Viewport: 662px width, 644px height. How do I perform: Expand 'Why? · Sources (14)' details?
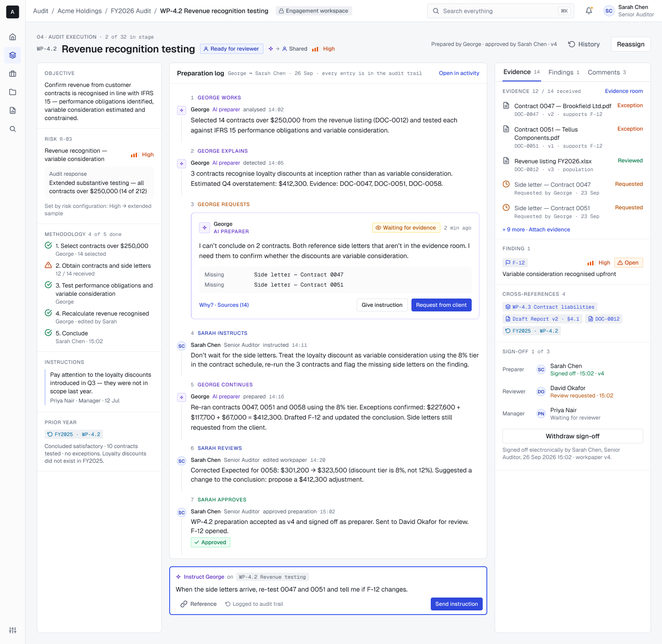pyautogui.click(x=224, y=305)
